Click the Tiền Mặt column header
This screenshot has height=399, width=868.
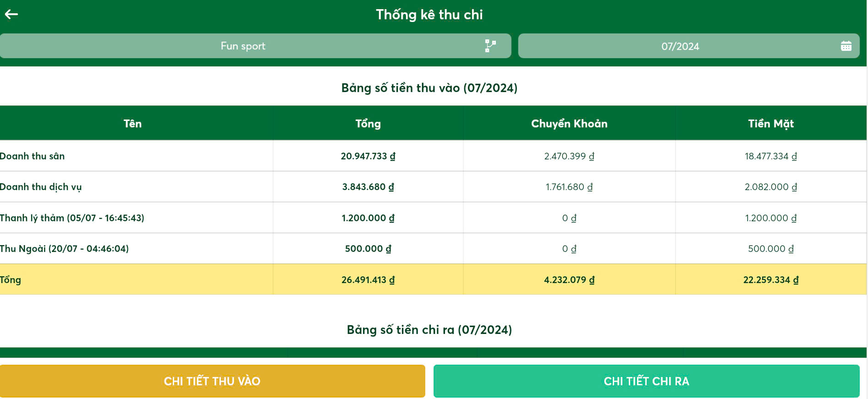pyautogui.click(x=771, y=124)
